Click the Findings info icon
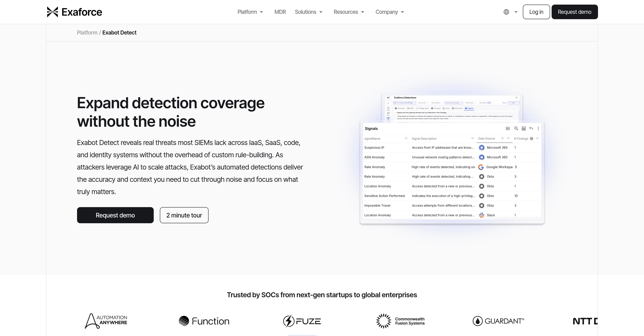 531,139
